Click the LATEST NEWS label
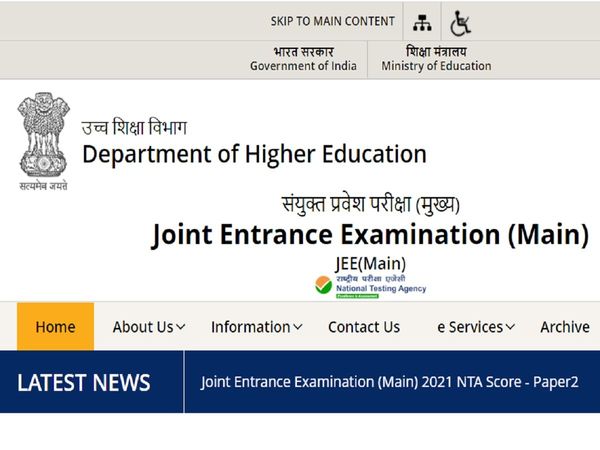The height and width of the screenshot is (450, 600). click(83, 383)
